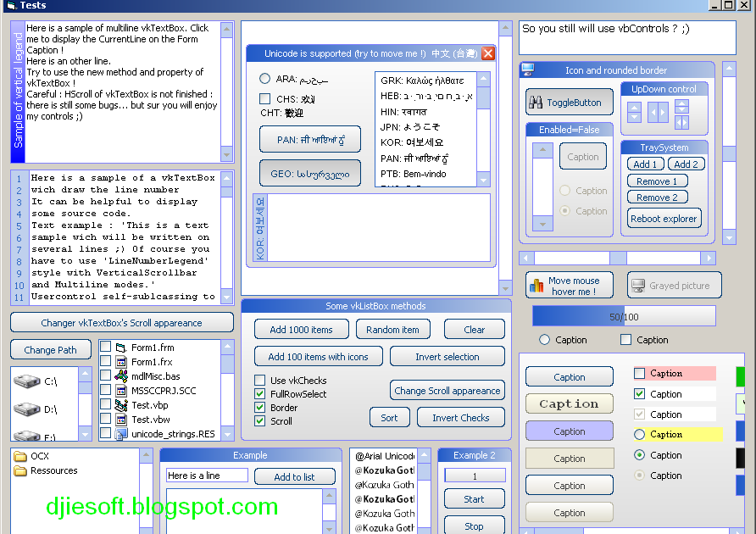The width and height of the screenshot is (756, 534).
Task: Select the yellow-highlighted Caption radio button
Action: click(639, 434)
